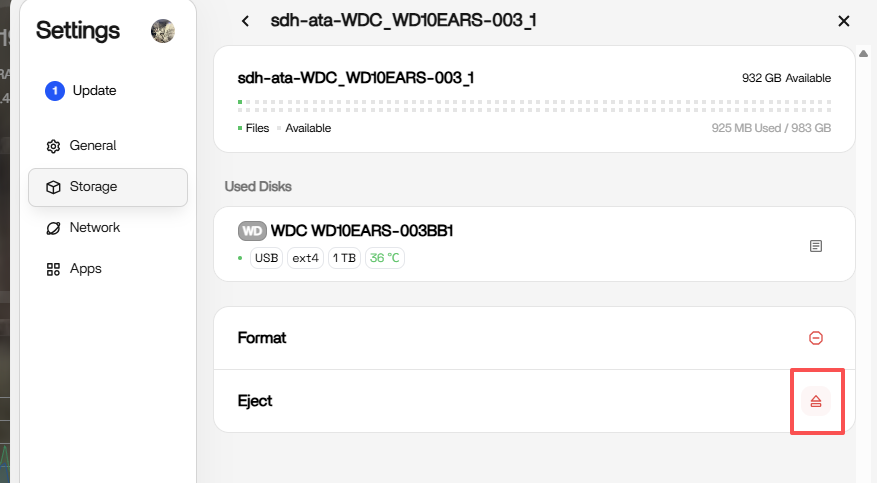Click the Format row label
Image resolution: width=877 pixels, height=483 pixels.
(x=262, y=338)
